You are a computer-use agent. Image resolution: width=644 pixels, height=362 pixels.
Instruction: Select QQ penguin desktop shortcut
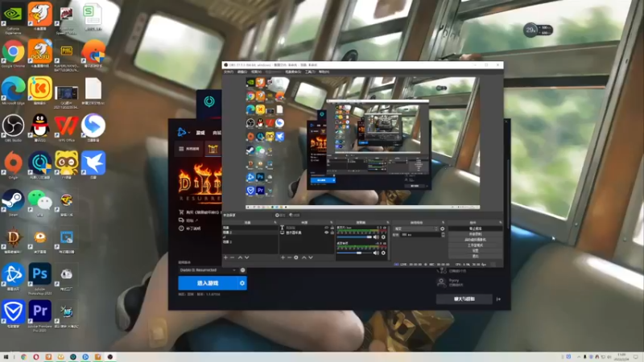39,128
